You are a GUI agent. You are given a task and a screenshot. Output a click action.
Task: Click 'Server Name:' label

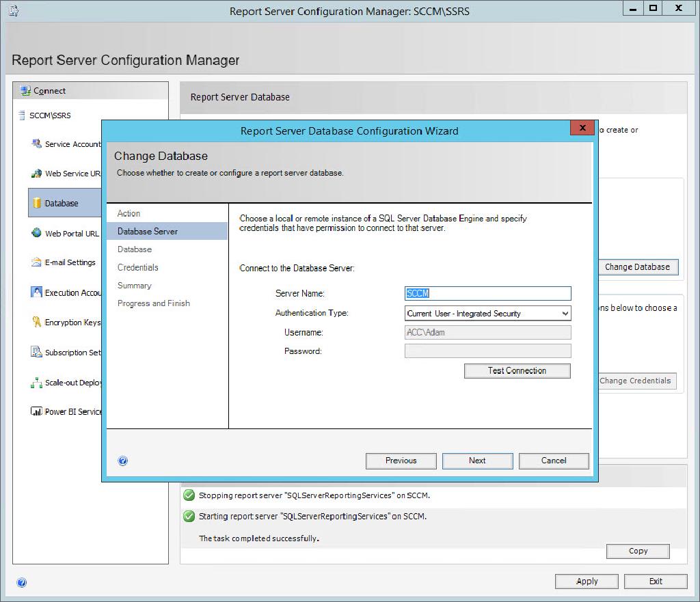pyautogui.click(x=300, y=293)
